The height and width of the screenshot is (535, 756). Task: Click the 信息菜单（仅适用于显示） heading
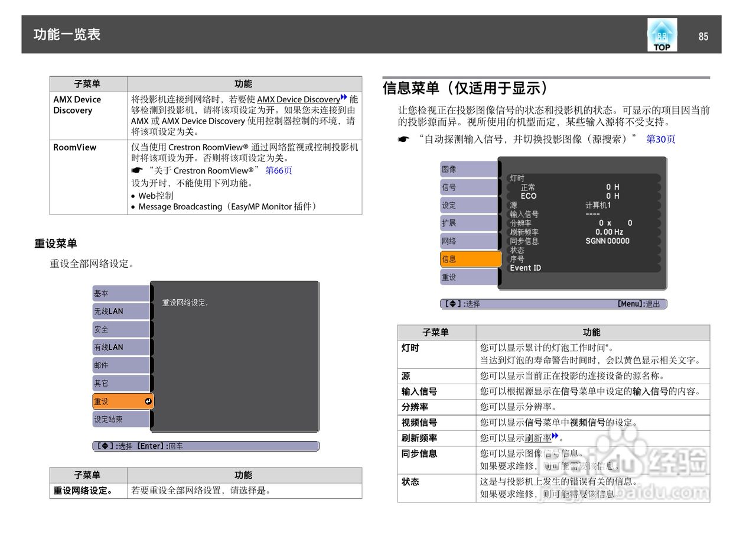465,89
